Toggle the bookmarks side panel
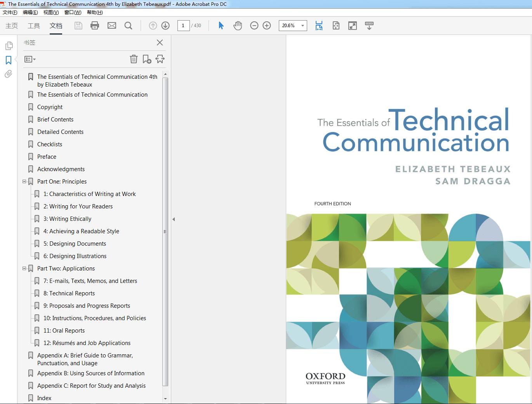 tap(9, 60)
